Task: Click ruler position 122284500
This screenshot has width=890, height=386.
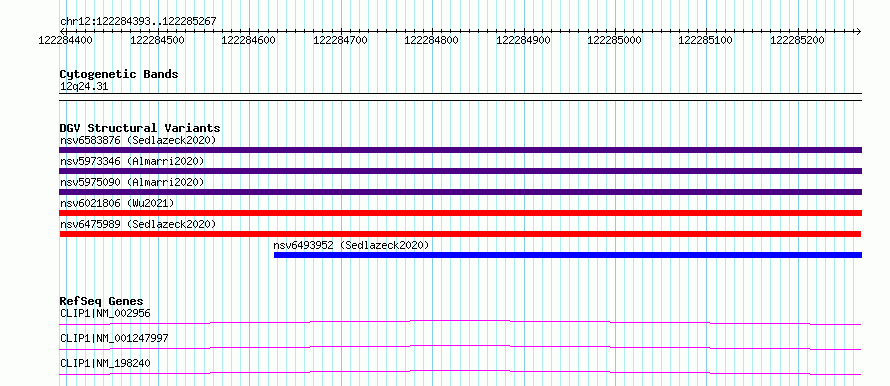Action: pos(157,40)
